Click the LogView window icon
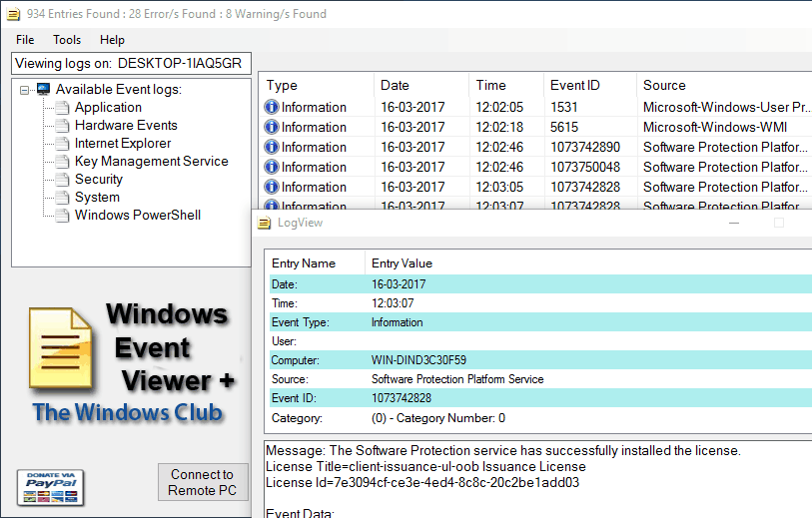This screenshot has width=812, height=518. [x=264, y=223]
